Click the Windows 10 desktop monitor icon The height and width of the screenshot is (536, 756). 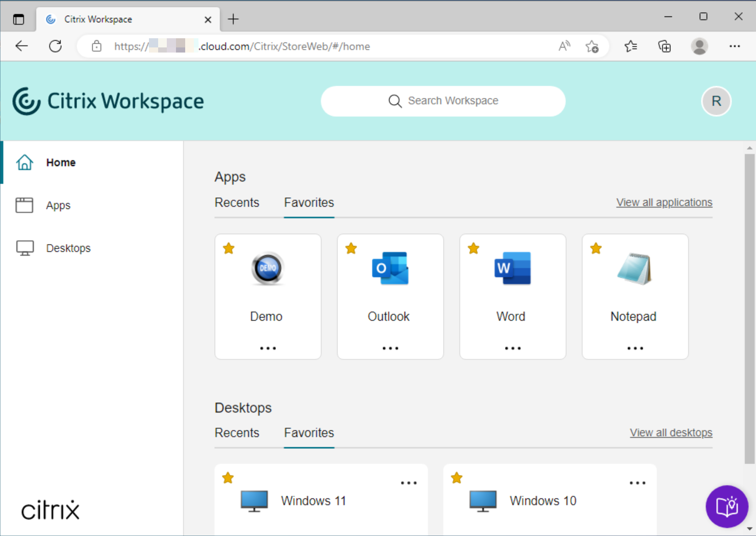[483, 501]
